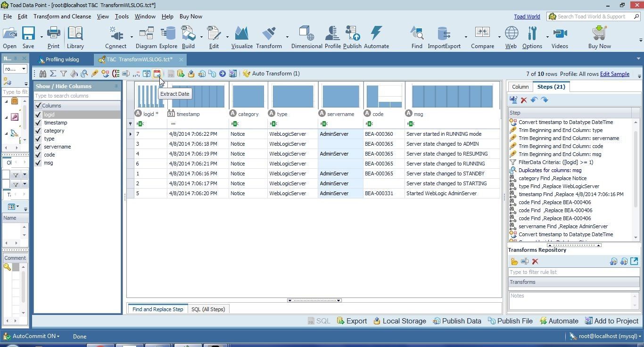Click the Search Toad World & Support box
The height and width of the screenshot is (347, 644).
point(593,17)
